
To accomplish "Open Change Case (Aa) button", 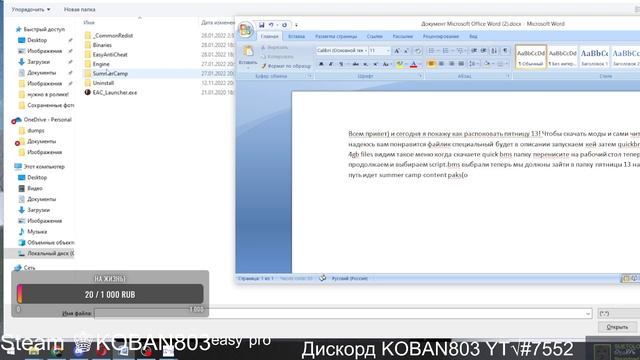I will [x=386, y=64].
